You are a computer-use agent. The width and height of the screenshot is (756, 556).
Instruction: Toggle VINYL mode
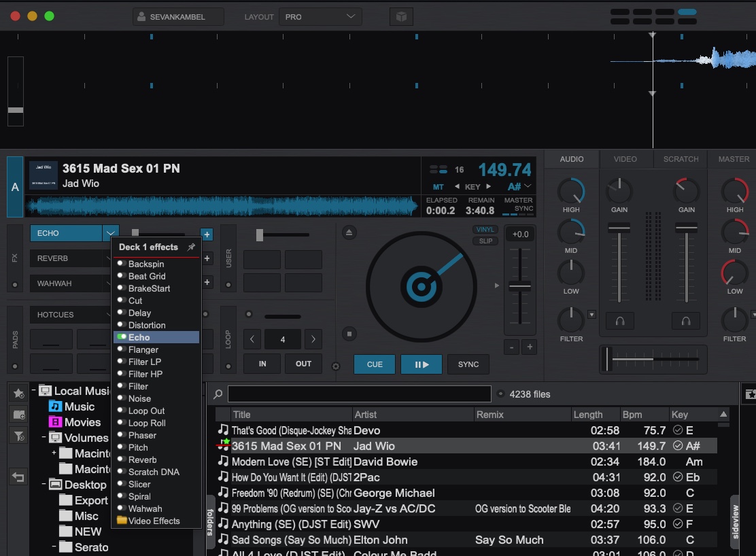coord(485,230)
